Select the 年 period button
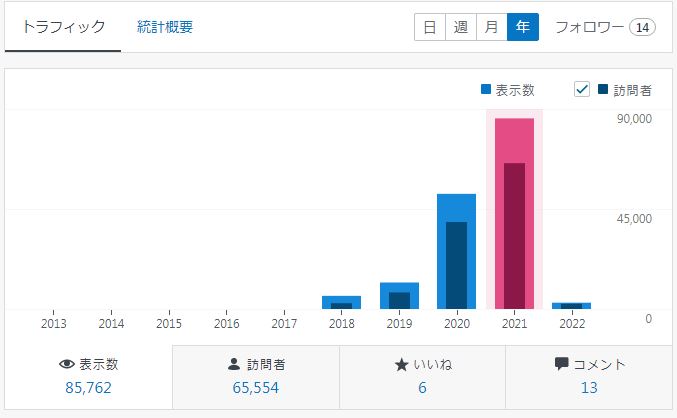This screenshot has width=677, height=418. pyautogui.click(x=522, y=27)
